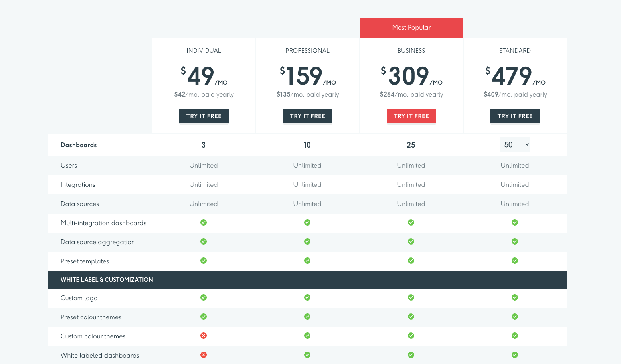
Task: Click the green checkmark for Individual Multi-integration dashboards
Action: tap(204, 222)
